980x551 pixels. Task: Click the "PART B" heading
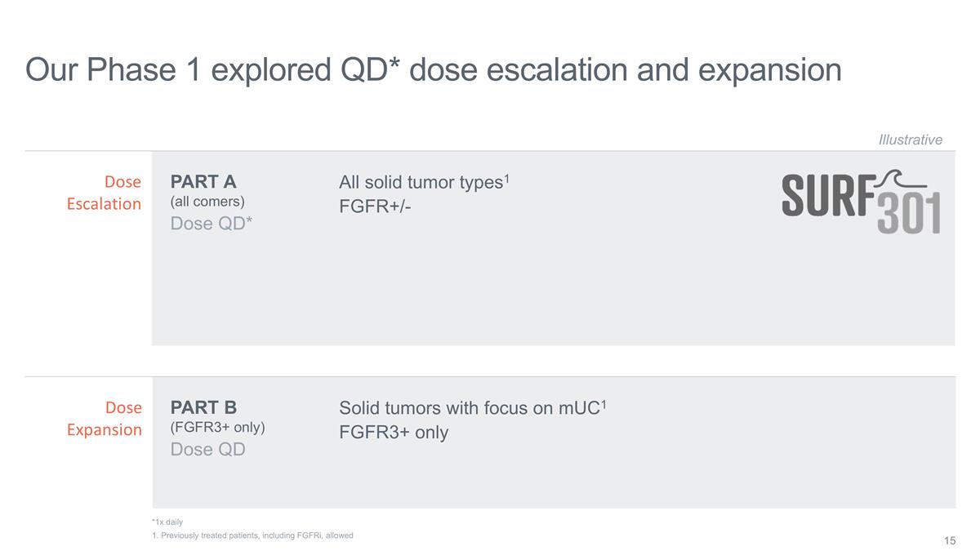pyautogui.click(x=203, y=407)
